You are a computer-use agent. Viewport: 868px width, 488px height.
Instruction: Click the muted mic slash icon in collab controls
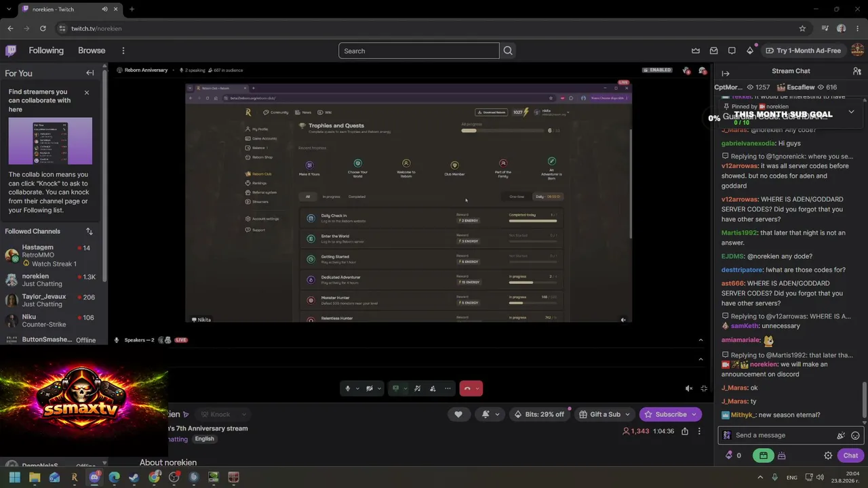[417, 388]
